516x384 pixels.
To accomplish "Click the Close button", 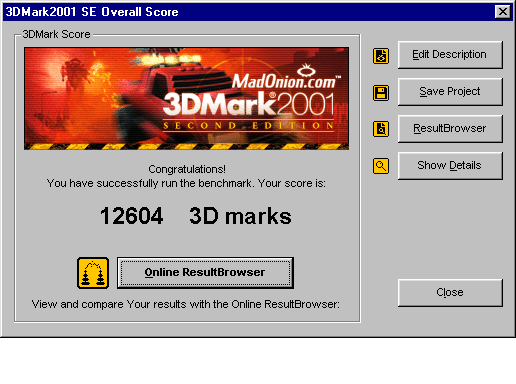I will [x=450, y=293].
